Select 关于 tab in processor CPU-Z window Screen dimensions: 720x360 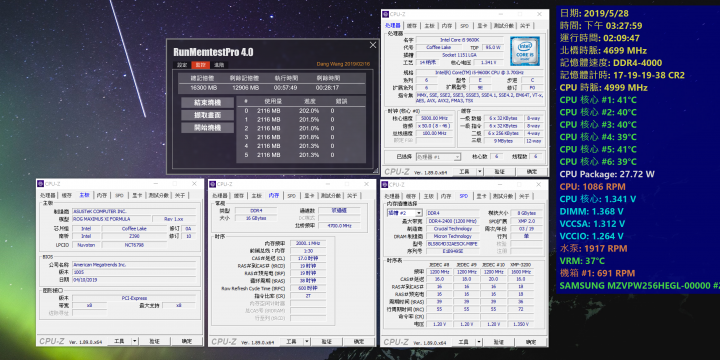click(525, 26)
